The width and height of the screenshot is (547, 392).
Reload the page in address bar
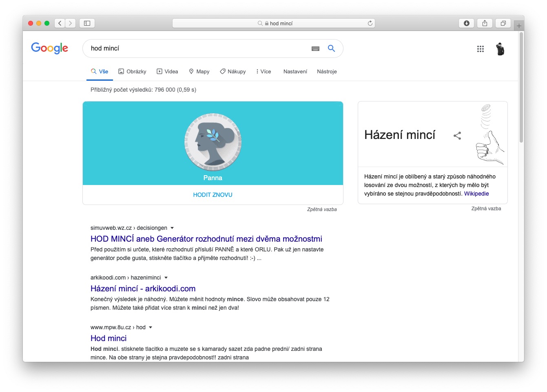click(370, 23)
